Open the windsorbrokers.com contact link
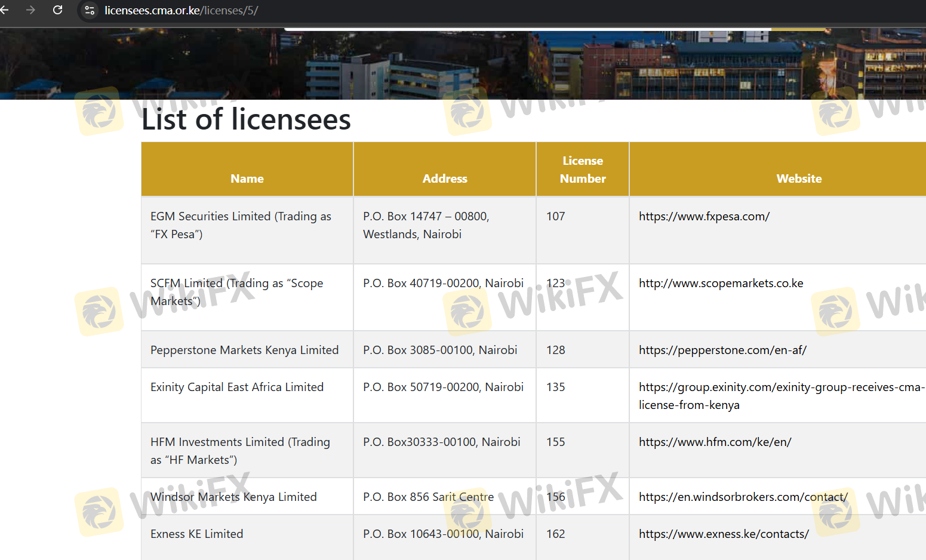 pos(743,497)
